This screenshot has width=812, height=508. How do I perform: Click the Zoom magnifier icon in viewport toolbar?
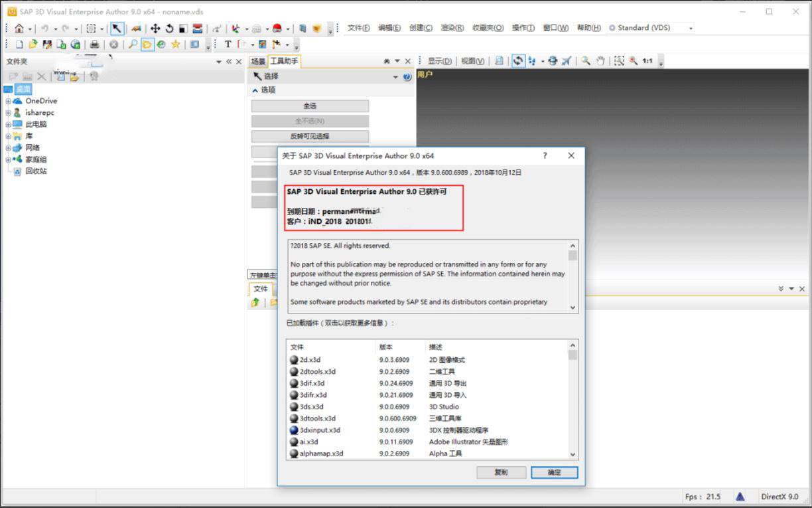(x=586, y=61)
